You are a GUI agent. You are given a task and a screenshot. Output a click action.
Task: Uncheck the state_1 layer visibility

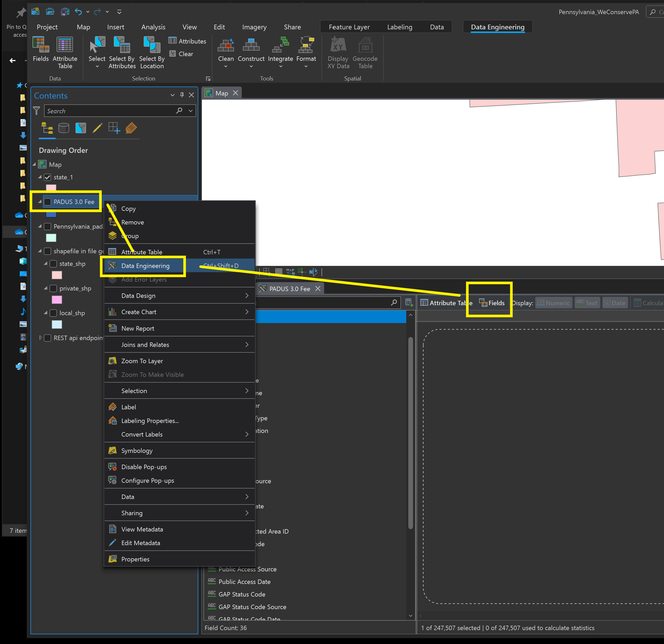point(48,177)
